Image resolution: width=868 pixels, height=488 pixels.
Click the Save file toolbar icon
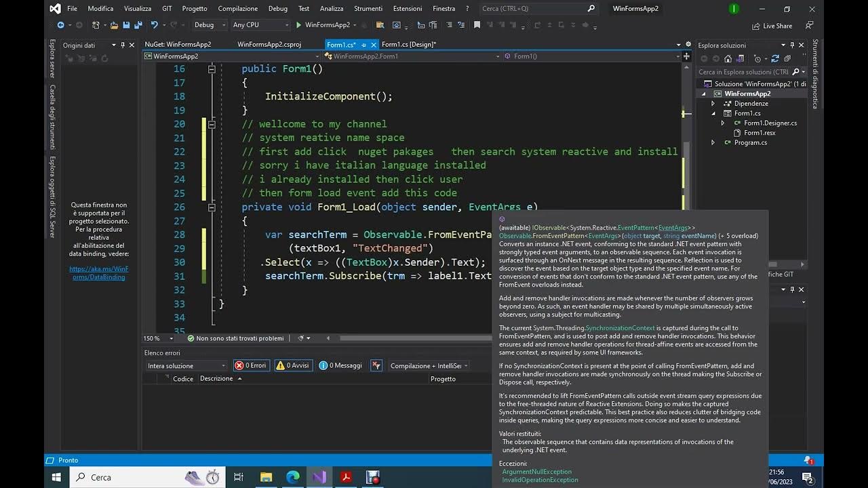point(126,25)
